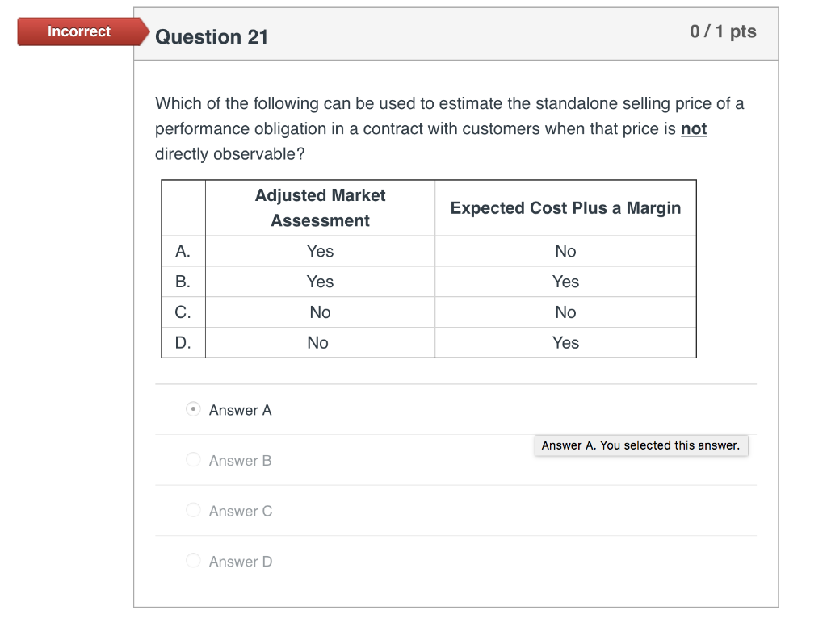Click the question prompt text
The width and height of the screenshot is (827, 644).
(x=449, y=128)
